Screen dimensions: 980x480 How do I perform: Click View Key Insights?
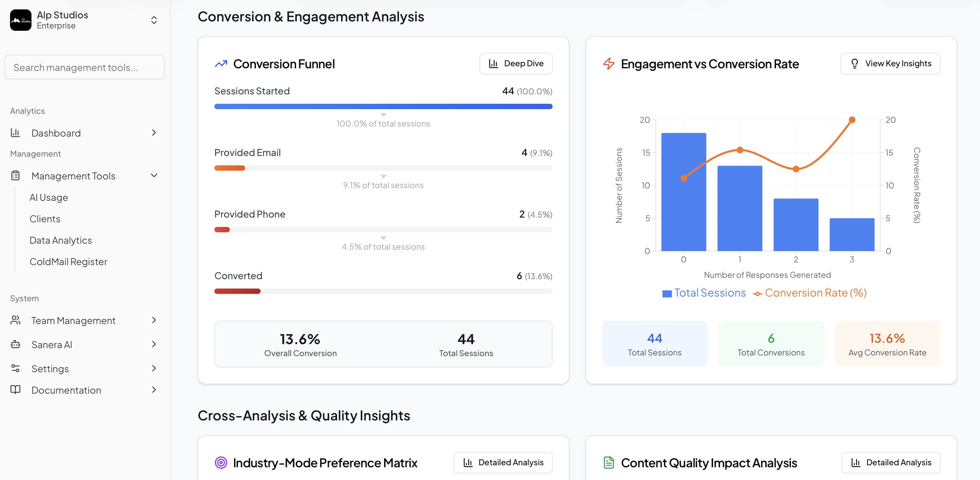890,64
